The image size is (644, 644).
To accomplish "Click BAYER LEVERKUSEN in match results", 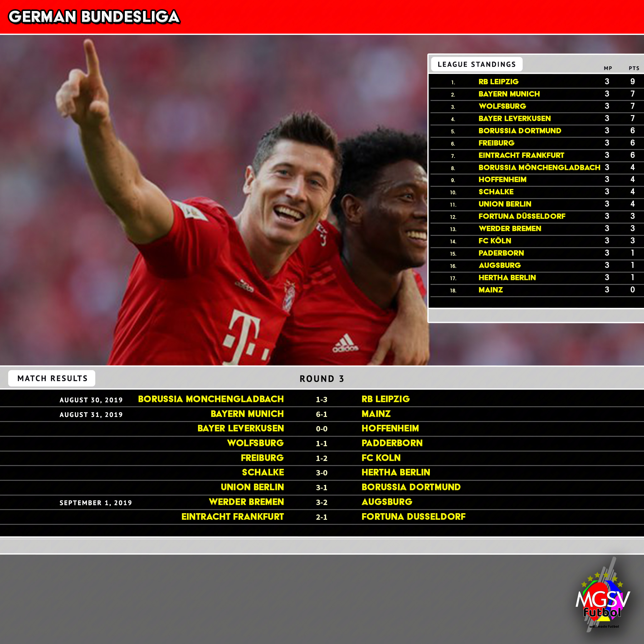I will click(240, 428).
